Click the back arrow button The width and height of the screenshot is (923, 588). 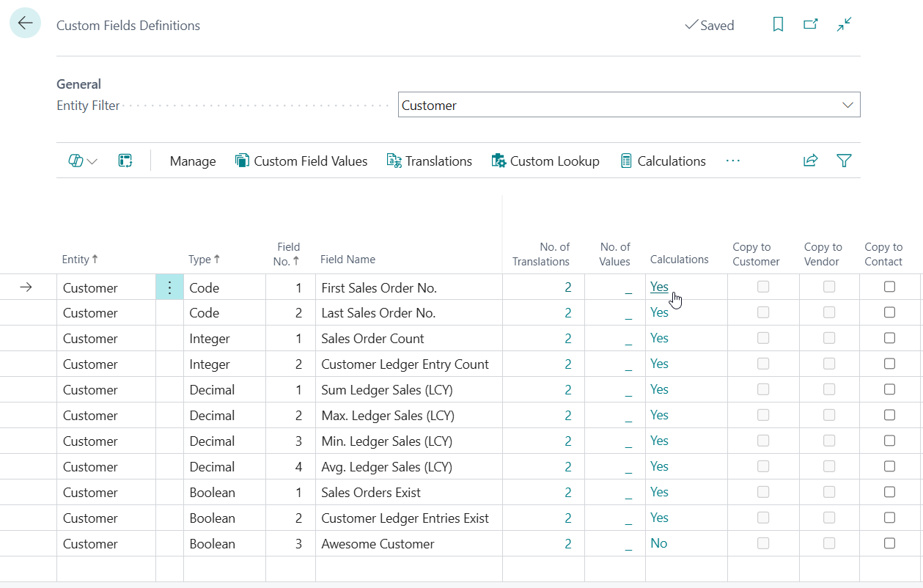tap(25, 23)
